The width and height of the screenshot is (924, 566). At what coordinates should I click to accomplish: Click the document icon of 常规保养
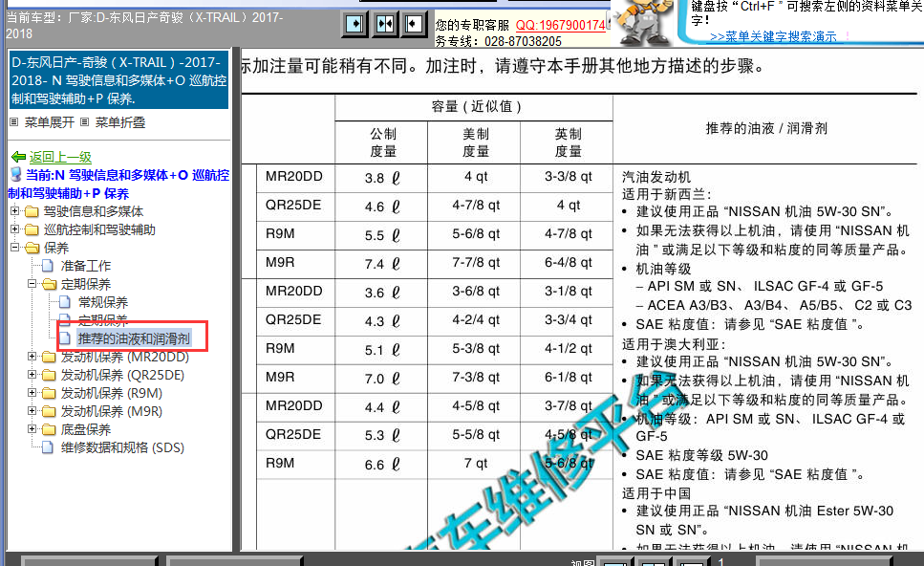point(65,302)
